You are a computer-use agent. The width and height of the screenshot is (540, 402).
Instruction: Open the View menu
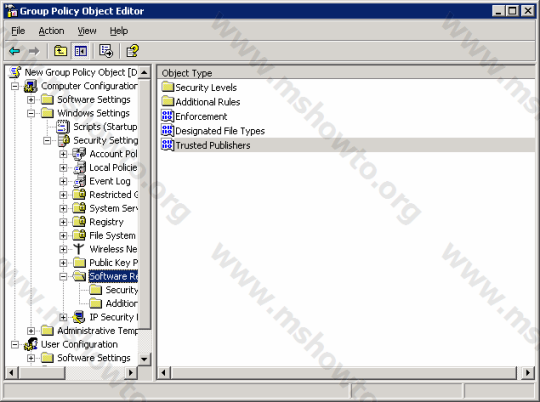(87, 31)
